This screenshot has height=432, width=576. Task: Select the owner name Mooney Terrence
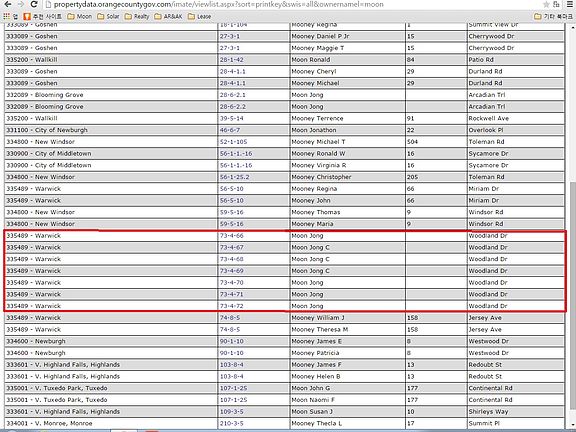pyautogui.click(x=317, y=118)
